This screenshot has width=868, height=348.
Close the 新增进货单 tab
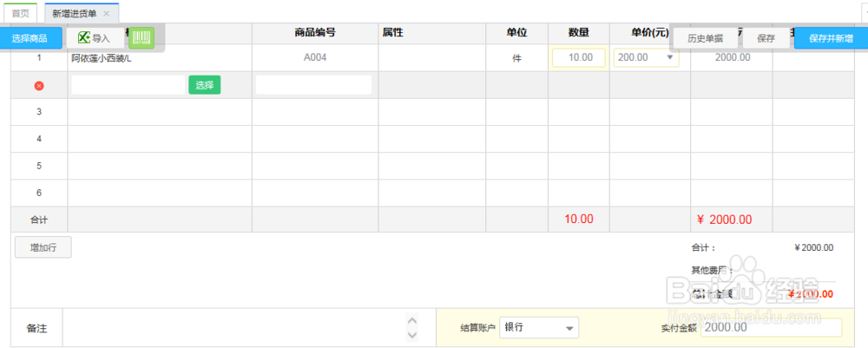[107, 14]
